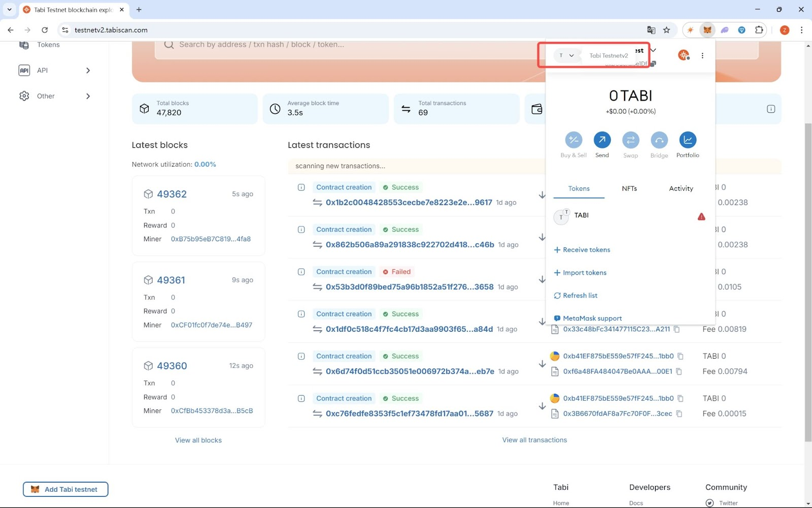This screenshot has width=812, height=508.
Task: Open the Tokens sidebar item
Action: click(x=48, y=45)
